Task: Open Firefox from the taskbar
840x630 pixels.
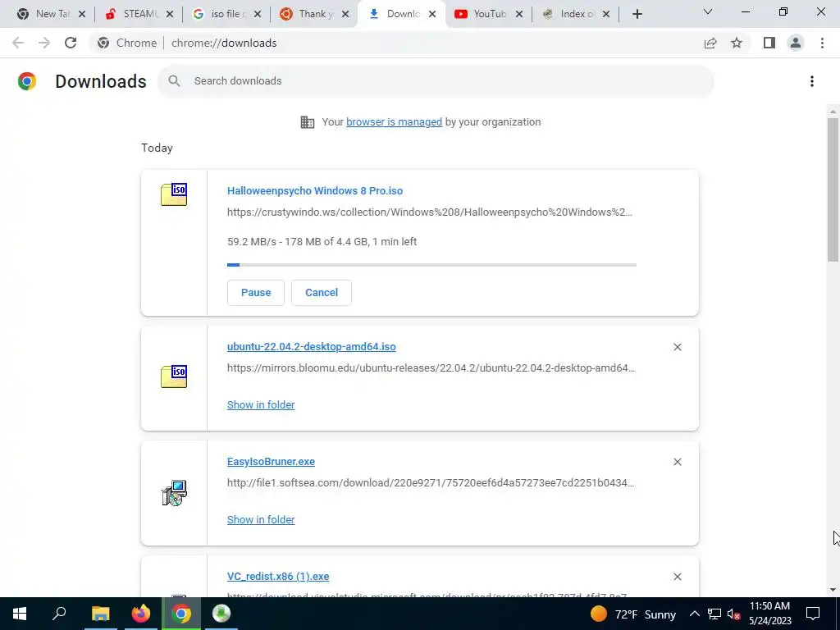Action: coord(141,614)
